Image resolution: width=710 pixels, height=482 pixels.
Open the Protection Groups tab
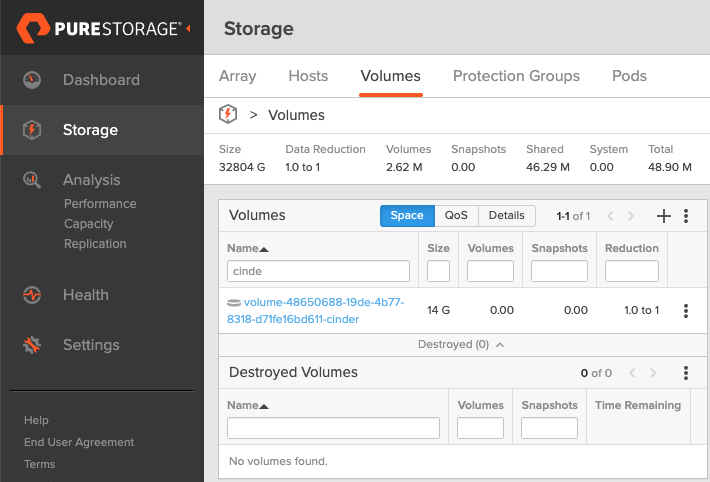(x=516, y=76)
